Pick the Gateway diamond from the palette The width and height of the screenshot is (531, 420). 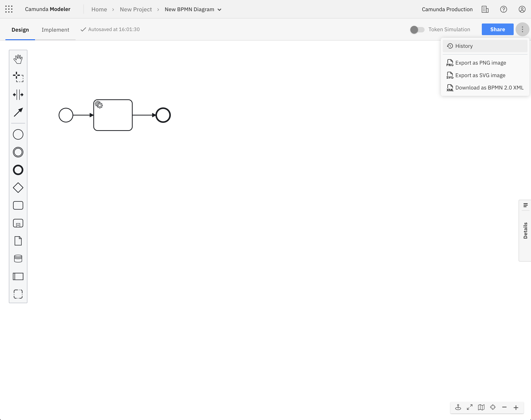click(18, 188)
